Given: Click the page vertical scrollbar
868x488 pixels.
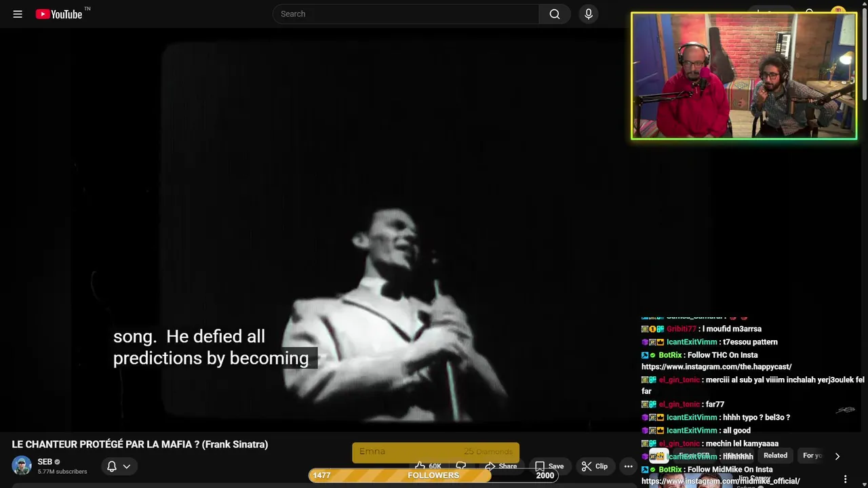Looking at the screenshot, I should (x=864, y=54).
